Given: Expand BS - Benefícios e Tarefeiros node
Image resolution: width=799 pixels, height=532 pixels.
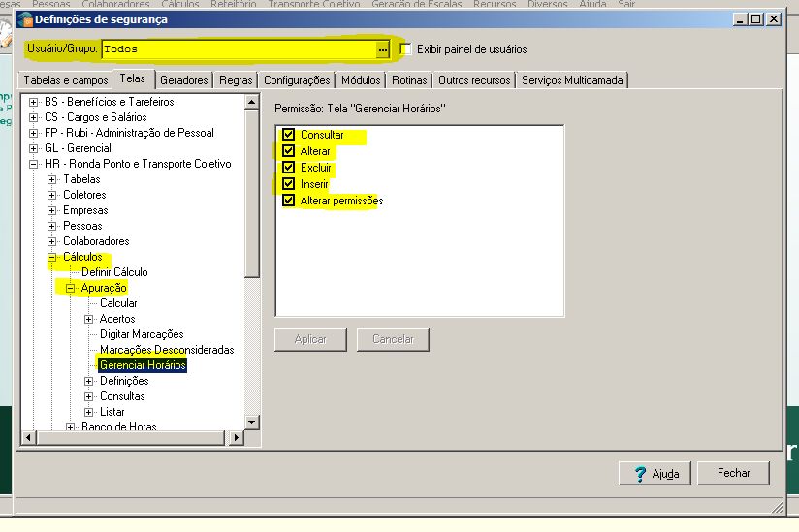Looking at the screenshot, I should tap(34, 102).
